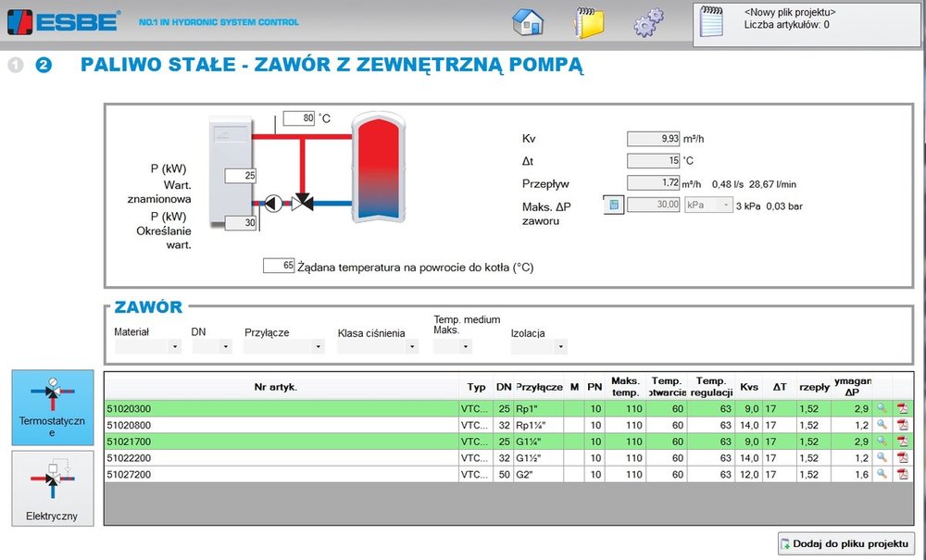This screenshot has height=560, width=926.
Task: Open magnifier details for article 51020300
Action: [882, 408]
